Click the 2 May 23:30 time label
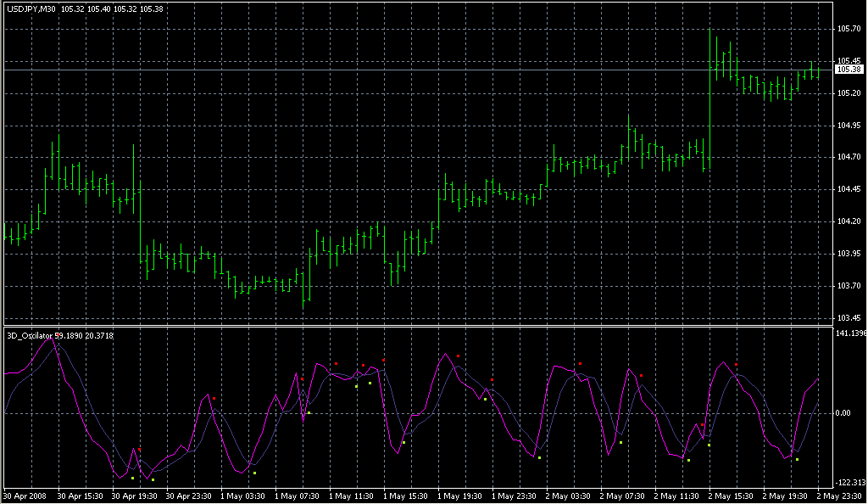The width and height of the screenshot is (868, 504). click(x=839, y=495)
